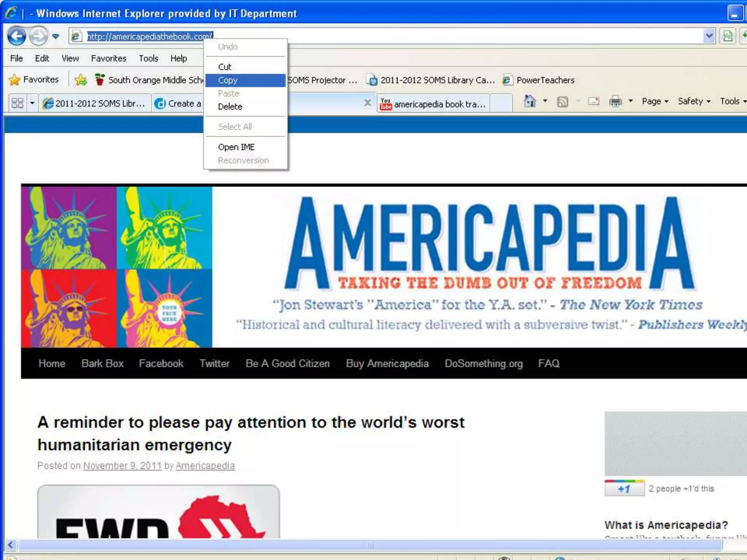Click the Add to Favorites Bar star icon
The height and width of the screenshot is (560, 747).
pyautogui.click(x=81, y=80)
